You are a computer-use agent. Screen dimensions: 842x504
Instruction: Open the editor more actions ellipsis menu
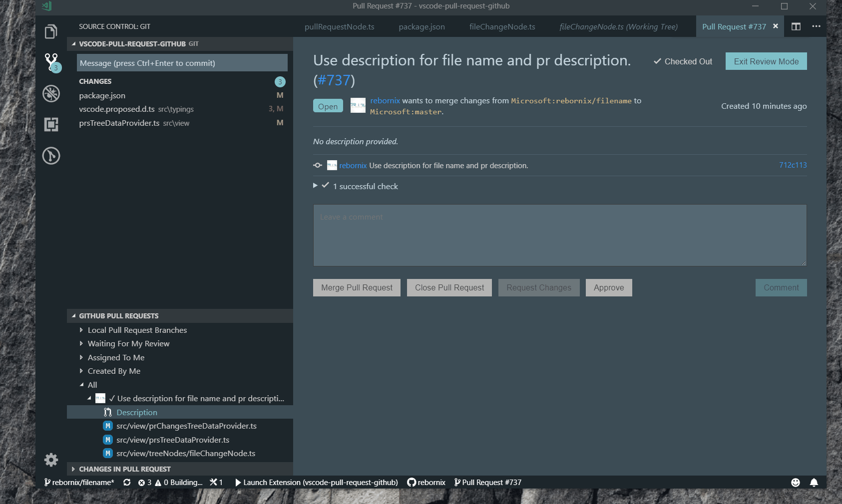816,26
